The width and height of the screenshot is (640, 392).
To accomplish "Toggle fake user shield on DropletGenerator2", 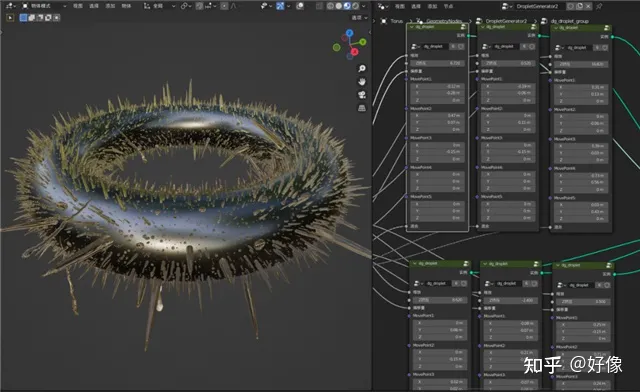I will click(571, 6).
